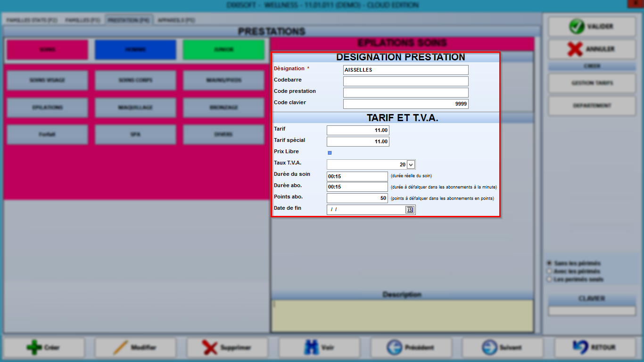
Task: Select the Sans les périmés radio option
Action: click(549, 263)
